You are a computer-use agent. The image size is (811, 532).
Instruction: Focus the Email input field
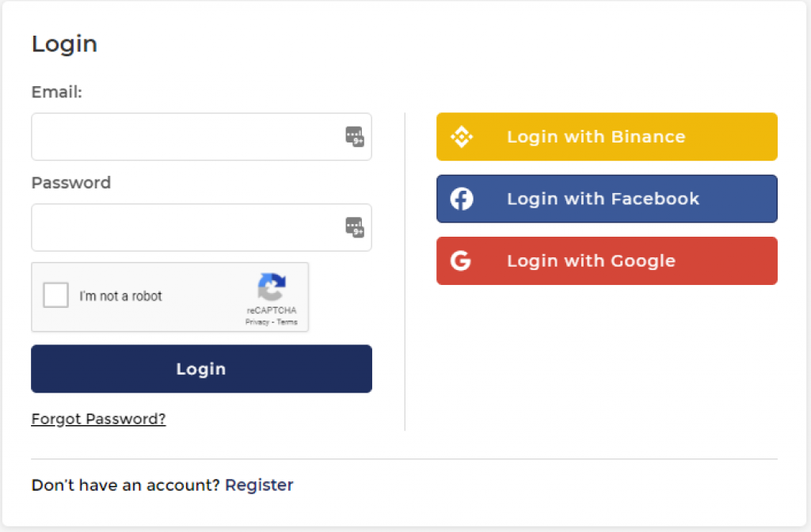pyautogui.click(x=201, y=137)
